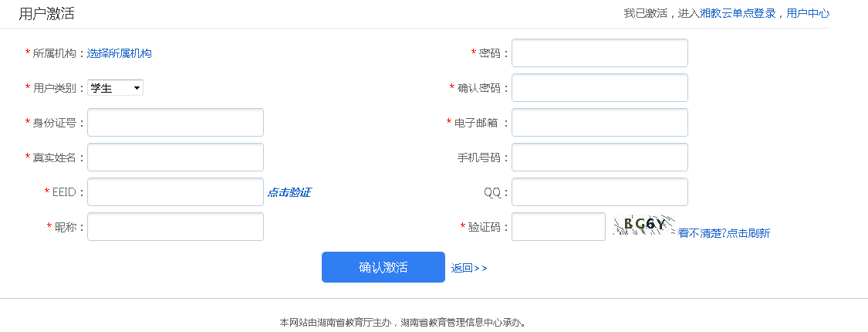Focus the 真实姓名 text box
This screenshot has width=868, height=332.
[175, 158]
